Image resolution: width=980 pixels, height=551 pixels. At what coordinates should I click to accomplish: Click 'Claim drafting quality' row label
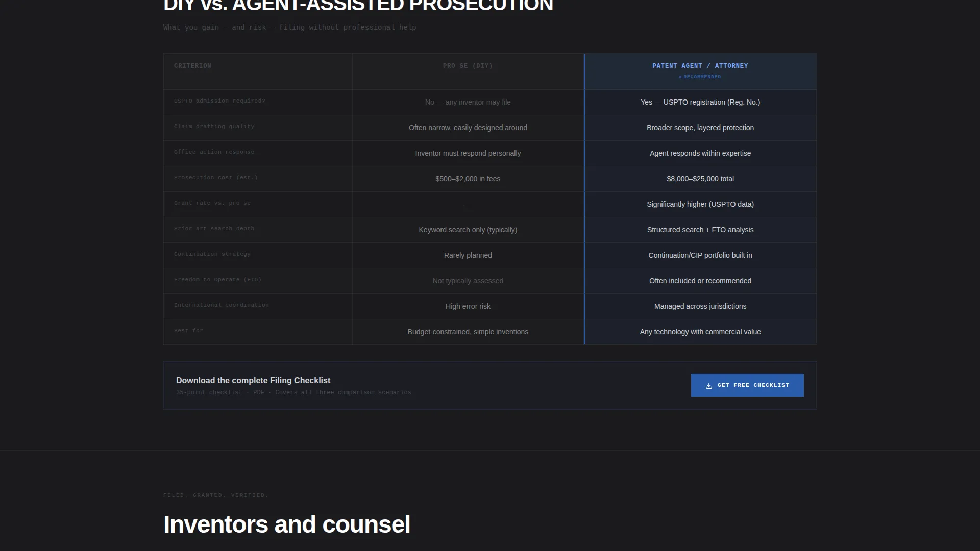[x=214, y=127]
